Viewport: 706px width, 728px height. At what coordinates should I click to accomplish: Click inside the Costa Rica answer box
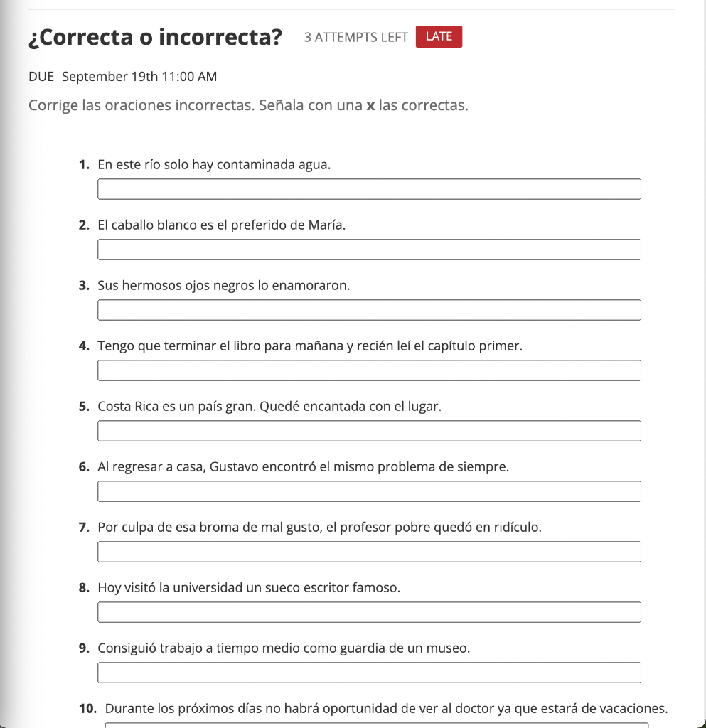click(369, 431)
